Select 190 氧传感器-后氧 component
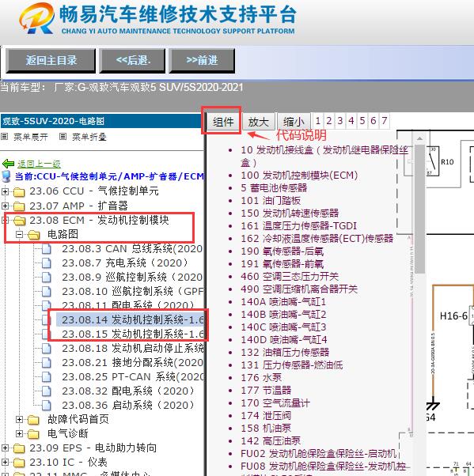The height and width of the screenshot is (476, 474). (x=282, y=251)
